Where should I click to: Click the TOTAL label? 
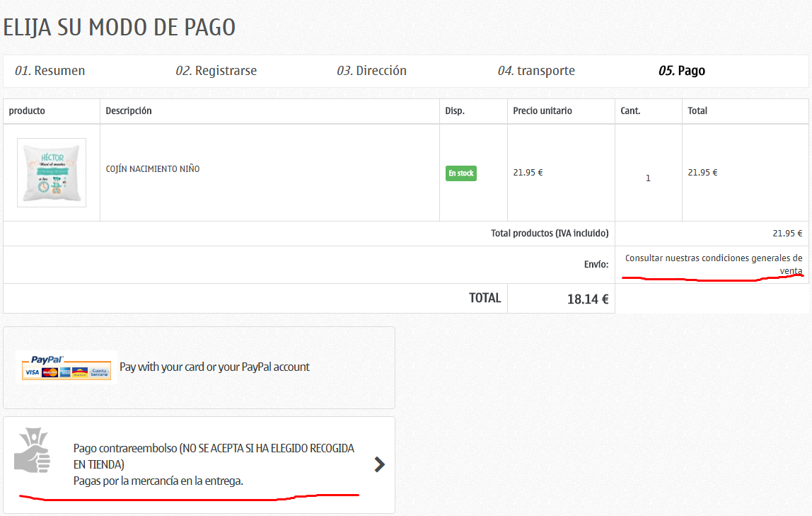coord(485,298)
